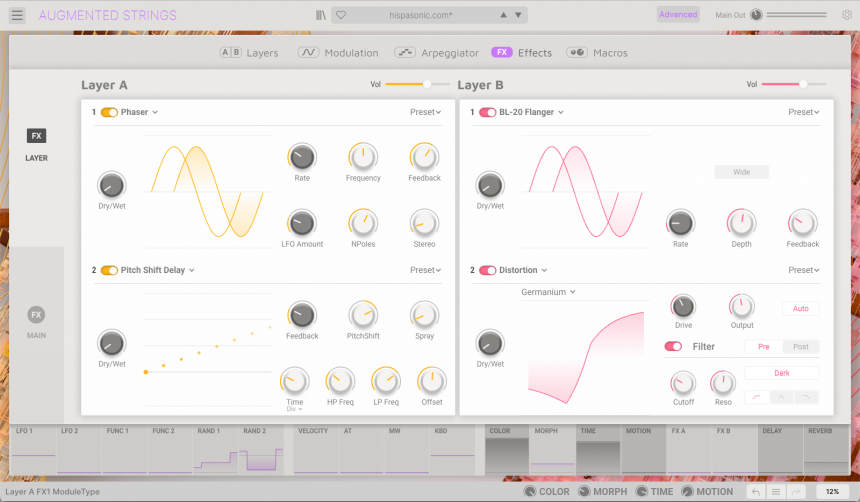Click the Phaser Rate knob

pyautogui.click(x=302, y=157)
